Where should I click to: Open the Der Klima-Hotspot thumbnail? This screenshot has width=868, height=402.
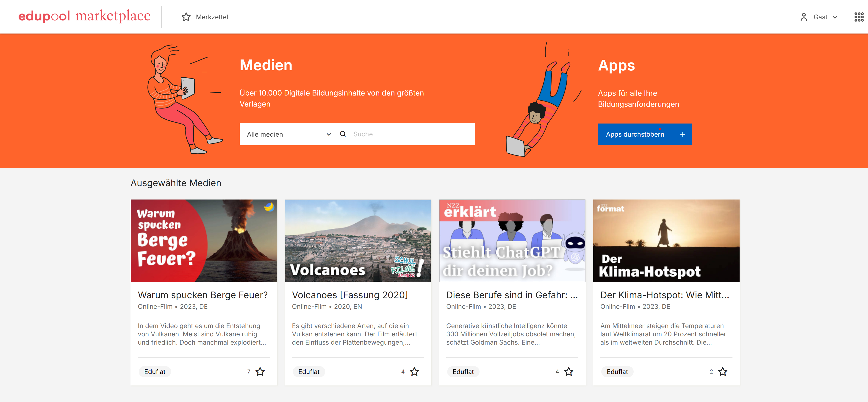point(666,241)
